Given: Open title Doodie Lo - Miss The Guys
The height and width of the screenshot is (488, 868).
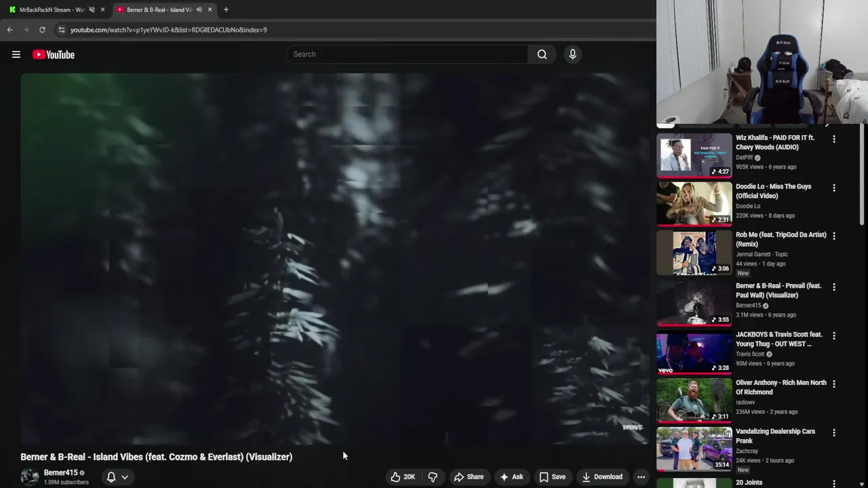Looking at the screenshot, I should (773, 191).
